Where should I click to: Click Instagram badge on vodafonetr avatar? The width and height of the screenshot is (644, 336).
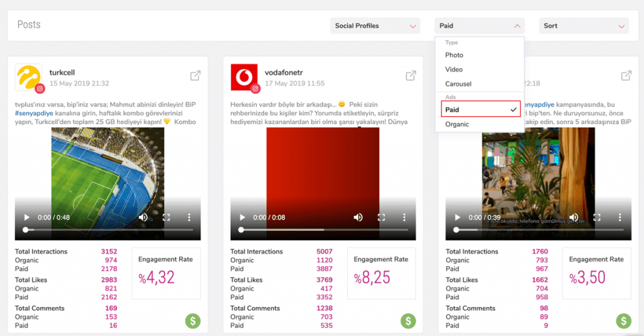255,88
